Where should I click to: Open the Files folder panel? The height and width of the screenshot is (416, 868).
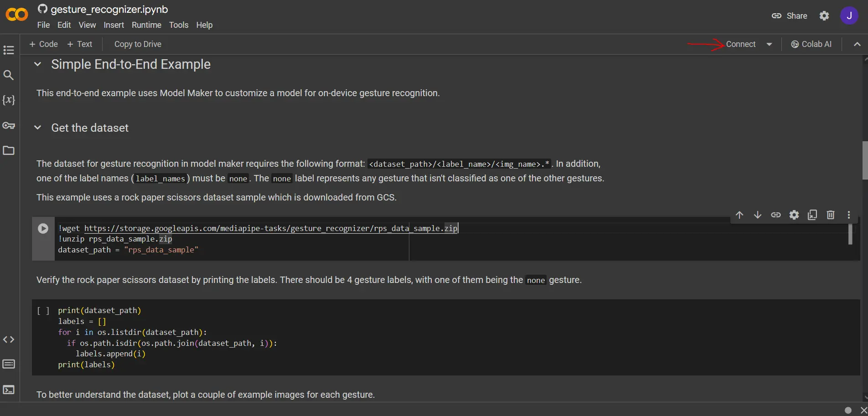9,150
